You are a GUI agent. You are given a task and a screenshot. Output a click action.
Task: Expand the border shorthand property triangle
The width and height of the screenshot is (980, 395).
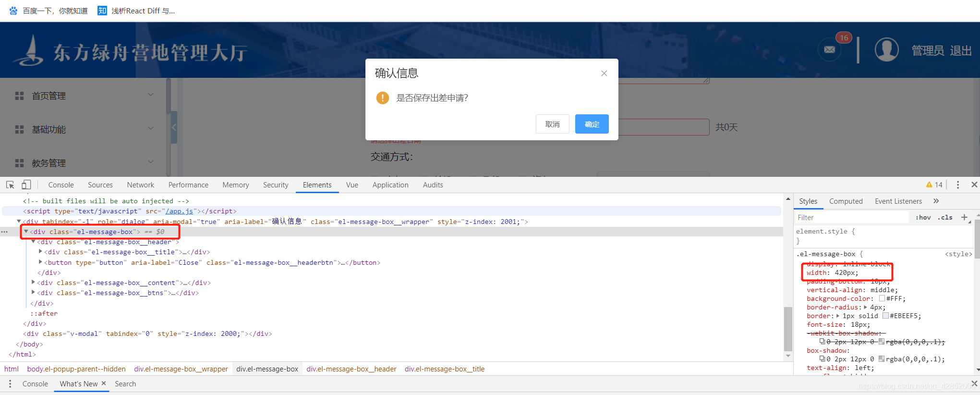838,316
